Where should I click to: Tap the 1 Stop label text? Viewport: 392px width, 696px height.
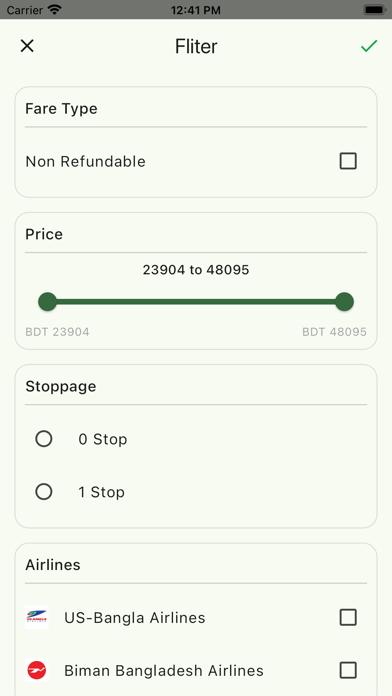pyautogui.click(x=101, y=492)
